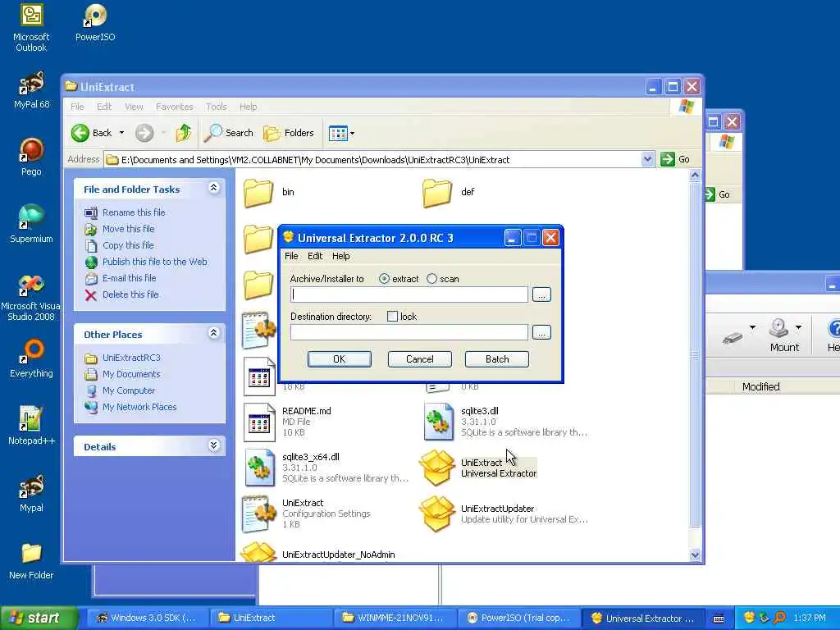Expand Details panel
Image resolution: width=840 pixels, height=630 pixels.
coord(213,445)
